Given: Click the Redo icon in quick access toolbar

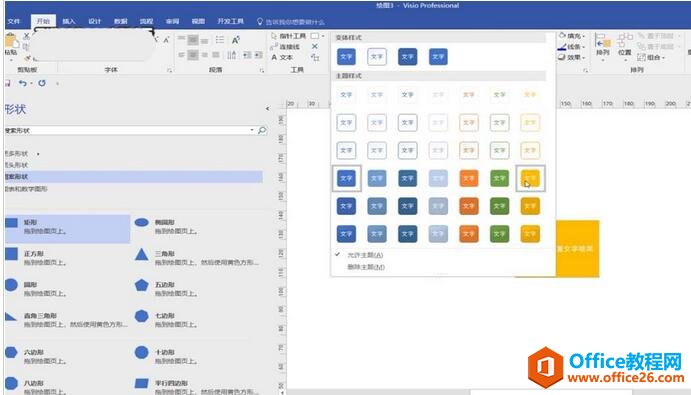Looking at the screenshot, I should pyautogui.click(x=42, y=83).
